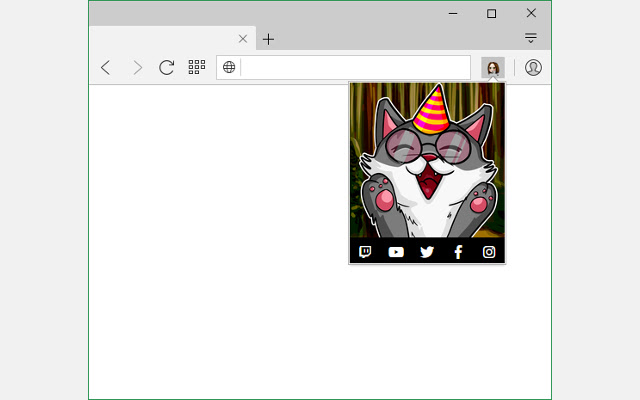The height and width of the screenshot is (400, 640).
Task: Open the tab list dropdown menu
Action: coord(531,38)
